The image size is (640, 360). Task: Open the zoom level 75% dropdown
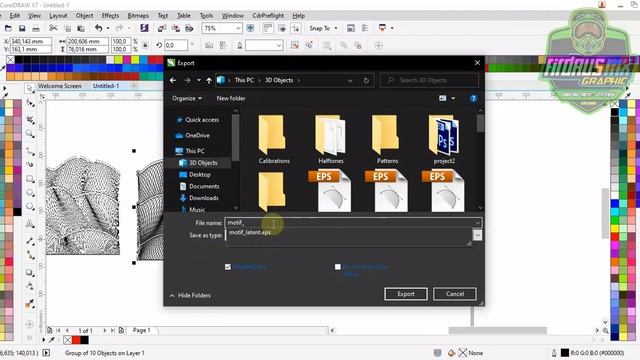[x=238, y=28]
